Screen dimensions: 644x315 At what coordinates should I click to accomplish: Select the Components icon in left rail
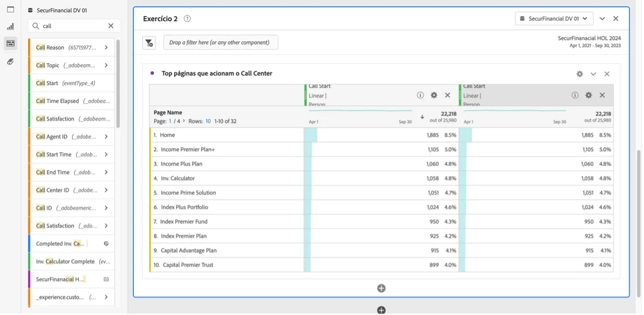click(x=10, y=43)
